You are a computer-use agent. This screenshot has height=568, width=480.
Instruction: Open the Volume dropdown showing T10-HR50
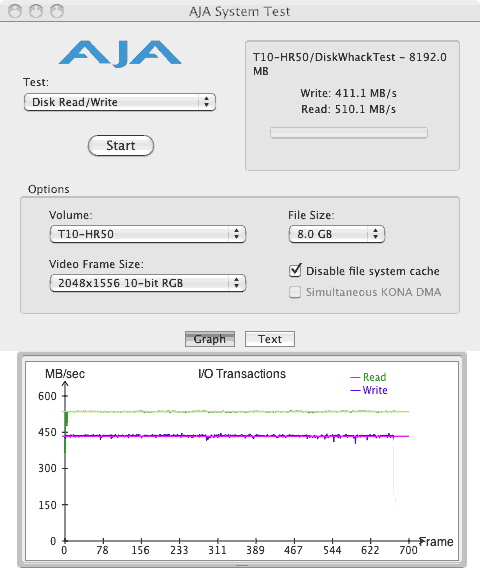point(148,234)
